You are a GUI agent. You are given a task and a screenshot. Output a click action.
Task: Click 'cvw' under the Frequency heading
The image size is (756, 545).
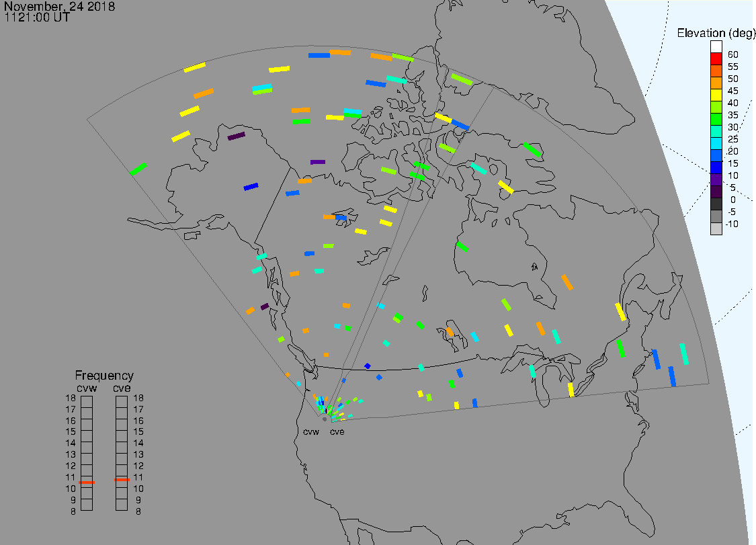[87, 388]
